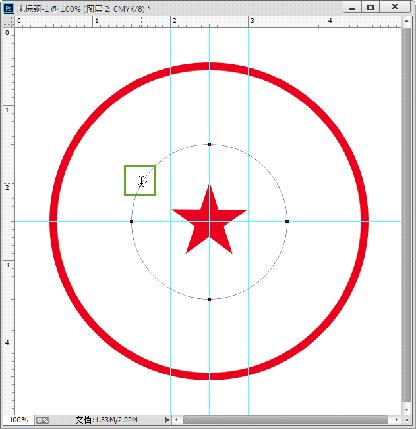The width and height of the screenshot is (416, 429).
Task: Click the small status bar icon beside zoom field
Action: point(42,420)
